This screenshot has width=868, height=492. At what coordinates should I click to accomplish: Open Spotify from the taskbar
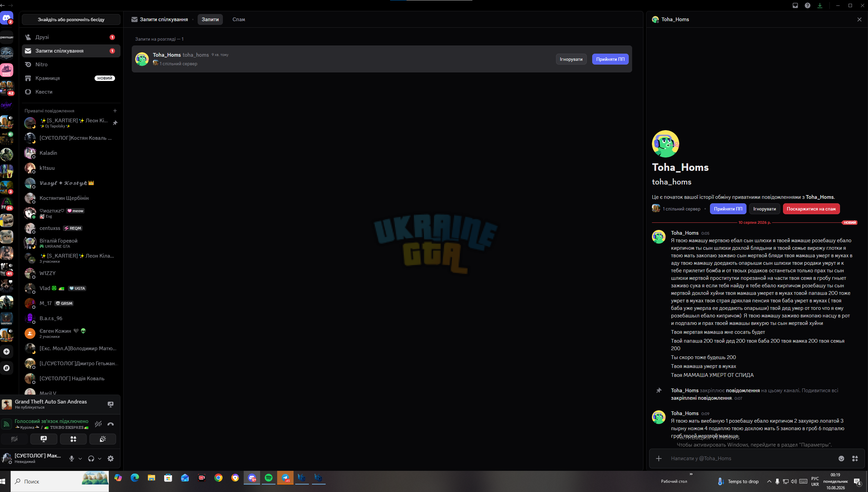269,478
